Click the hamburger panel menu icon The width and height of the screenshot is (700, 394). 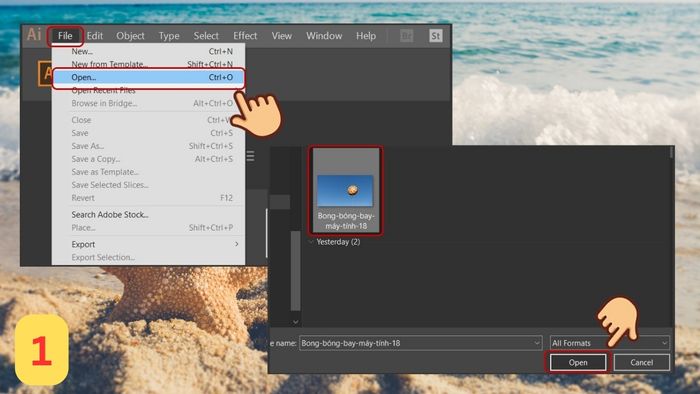(250, 156)
